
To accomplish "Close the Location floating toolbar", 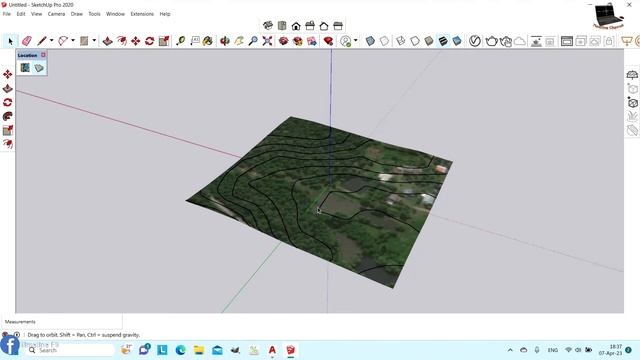I will pos(43,55).
